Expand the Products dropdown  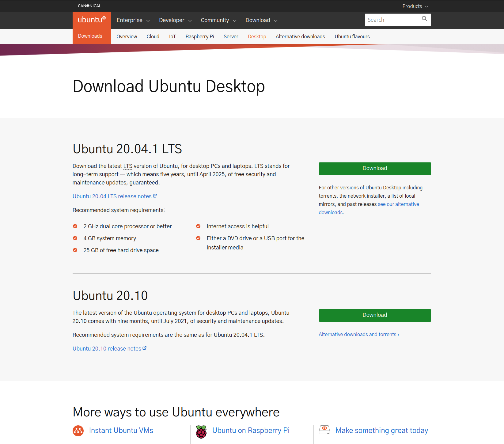tap(415, 6)
